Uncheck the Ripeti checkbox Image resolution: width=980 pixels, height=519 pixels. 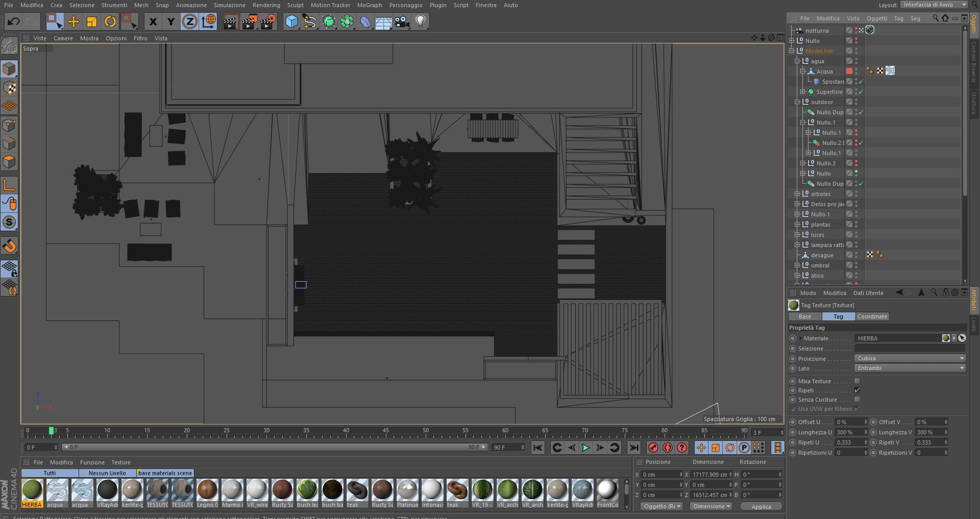point(857,390)
